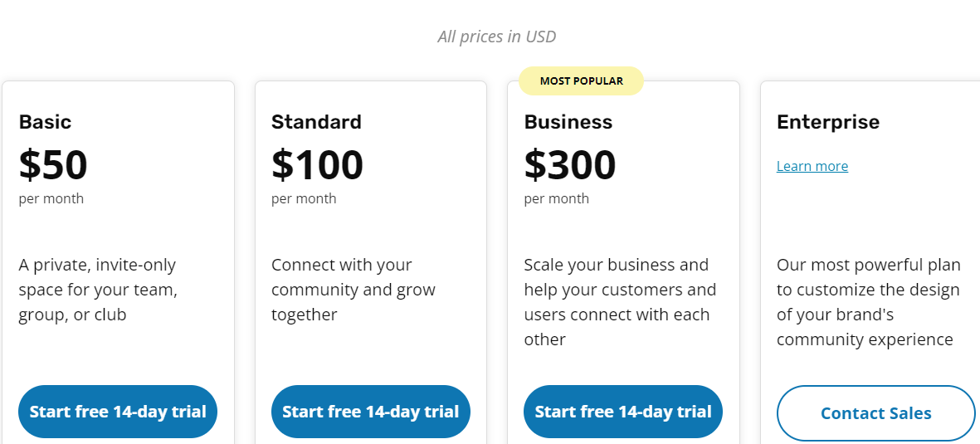Click the MOST POPULAR badge

581,81
